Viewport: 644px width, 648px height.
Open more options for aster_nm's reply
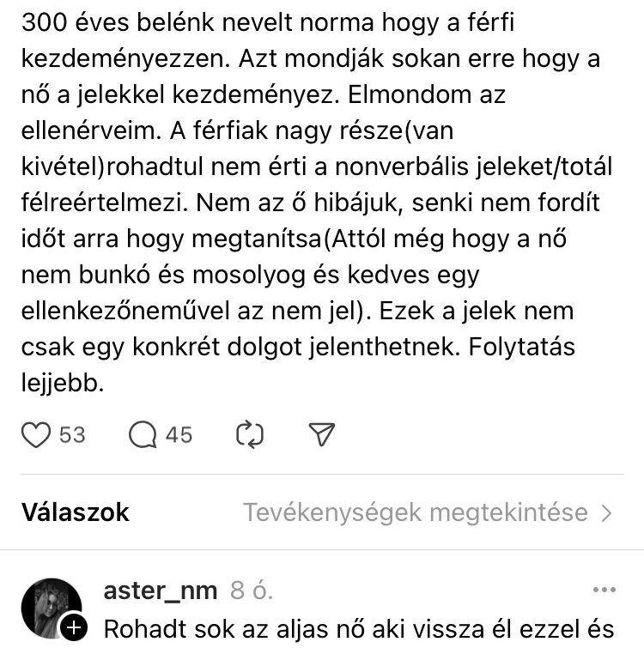[x=605, y=590]
